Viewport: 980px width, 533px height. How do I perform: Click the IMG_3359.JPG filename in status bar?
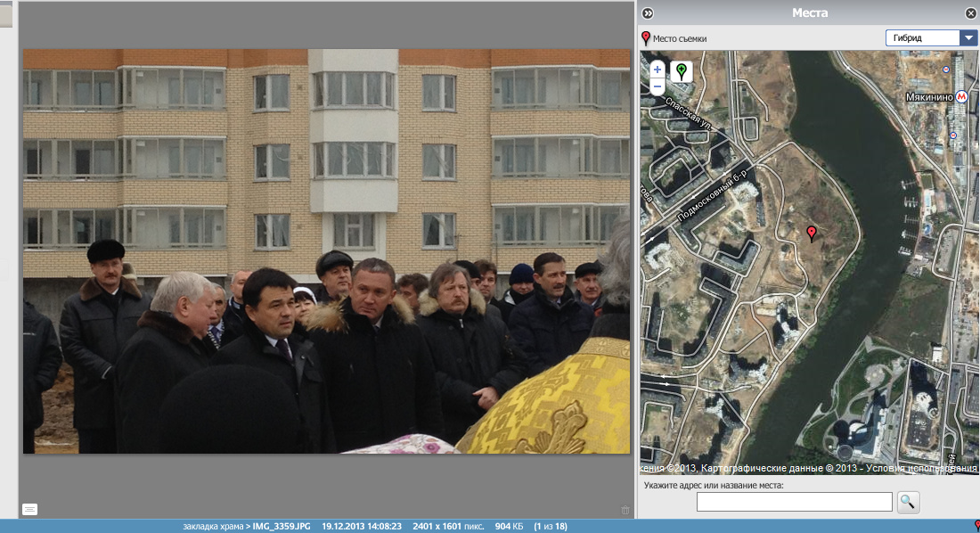click(281, 526)
